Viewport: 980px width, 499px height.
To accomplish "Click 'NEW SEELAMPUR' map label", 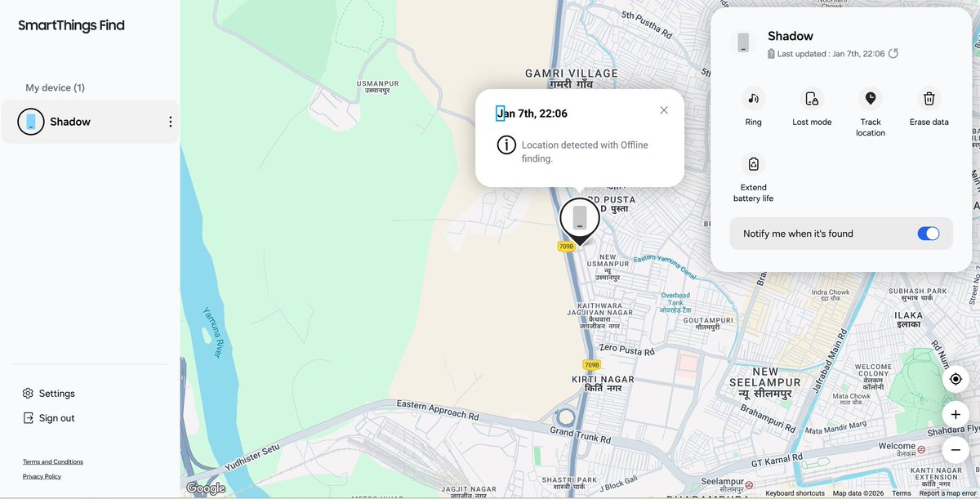I will point(765,377).
